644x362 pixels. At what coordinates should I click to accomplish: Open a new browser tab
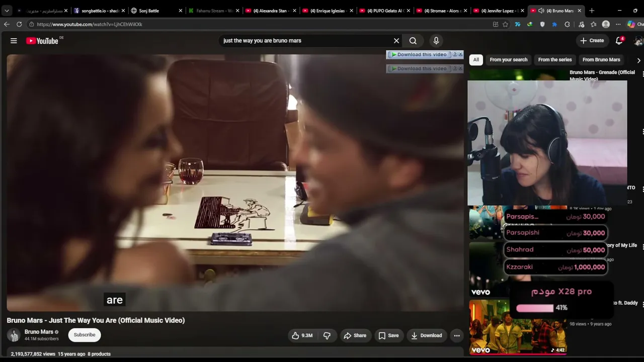[x=592, y=11]
